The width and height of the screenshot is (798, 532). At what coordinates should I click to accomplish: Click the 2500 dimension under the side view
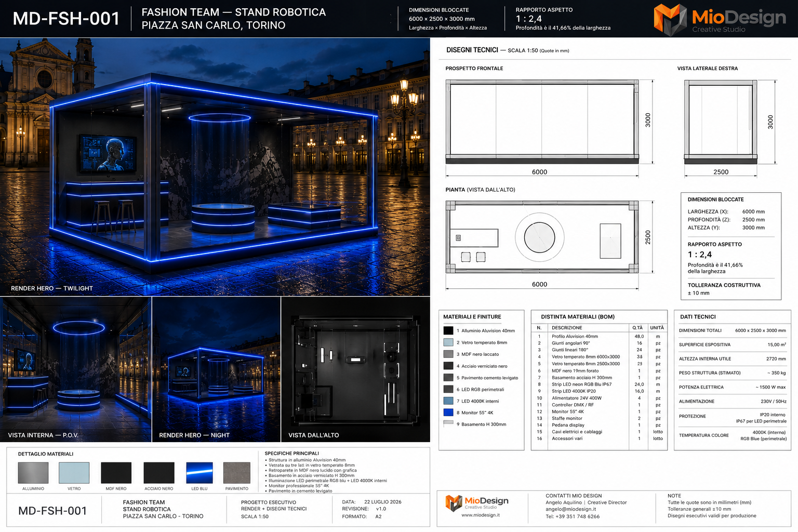click(x=721, y=172)
